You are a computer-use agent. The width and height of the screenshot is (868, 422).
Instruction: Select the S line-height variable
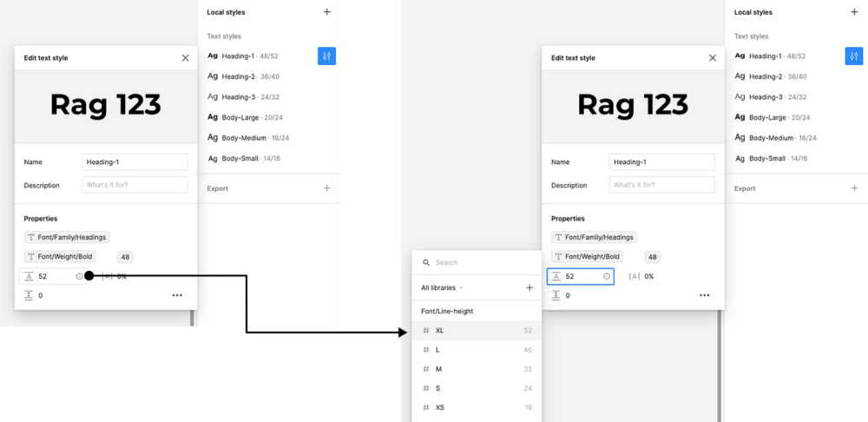point(477,388)
